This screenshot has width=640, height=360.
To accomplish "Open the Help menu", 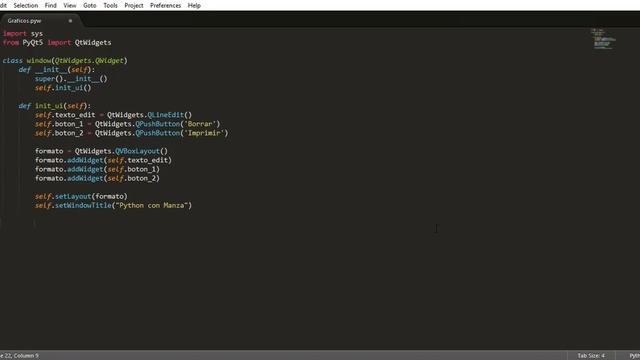I will pyautogui.click(x=194, y=5).
